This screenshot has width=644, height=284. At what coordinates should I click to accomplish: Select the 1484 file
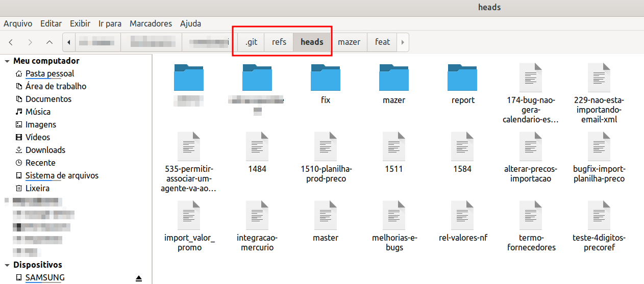tap(257, 147)
